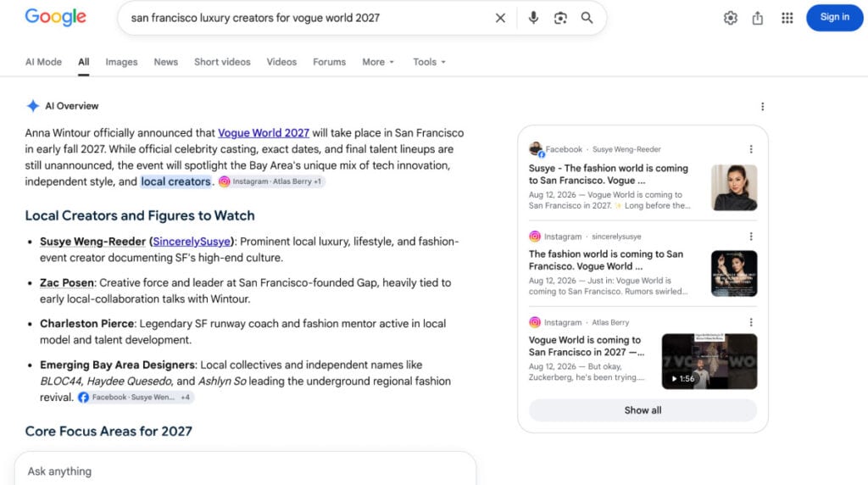The height and width of the screenshot is (485, 868).
Task: Click Instagram icon on sincerelysusye card
Action: click(x=535, y=237)
